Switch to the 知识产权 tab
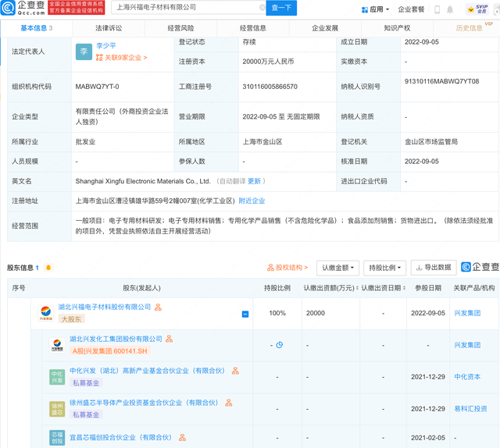 [x=397, y=27]
